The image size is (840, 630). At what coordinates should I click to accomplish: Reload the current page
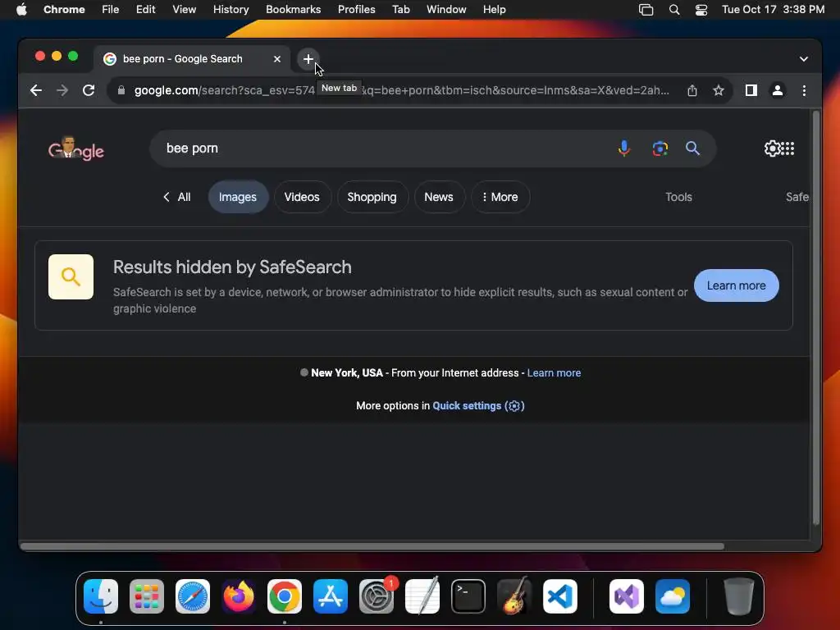click(x=89, y=90)
